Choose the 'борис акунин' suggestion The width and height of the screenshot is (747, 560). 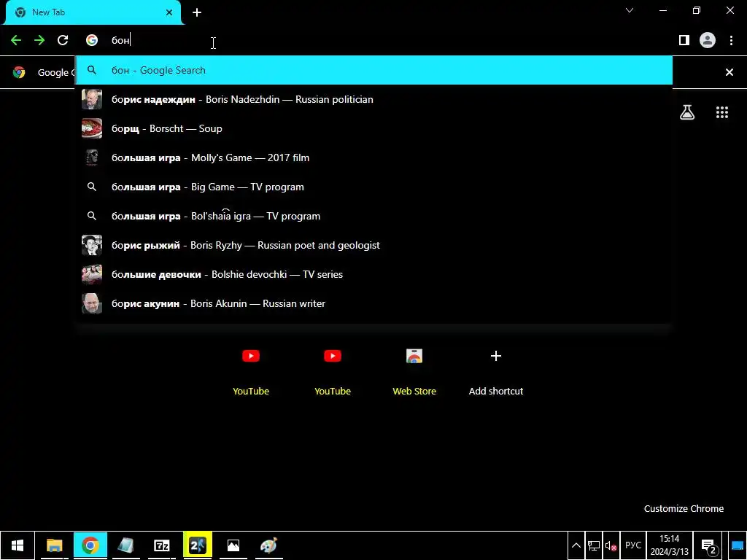(x=374, y=303)
